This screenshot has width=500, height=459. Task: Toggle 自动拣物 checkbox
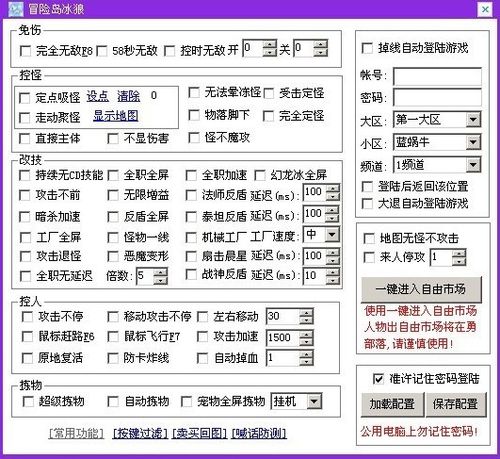click(113, 401)
